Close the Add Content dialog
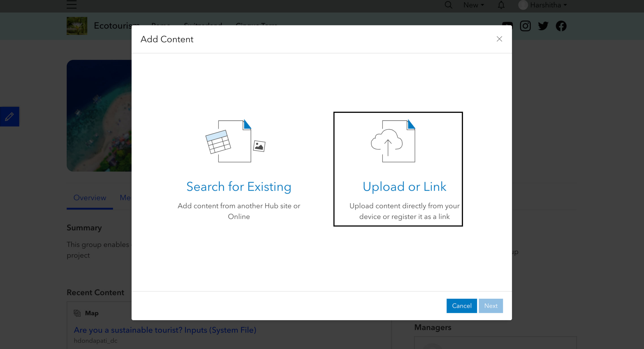The width and height of the screenshot is (644, 349). point(499,39)
